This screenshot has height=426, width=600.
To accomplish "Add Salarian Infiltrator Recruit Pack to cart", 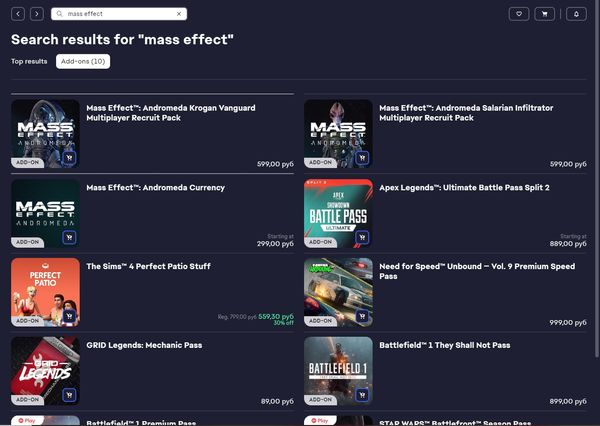I will (362, 158).
